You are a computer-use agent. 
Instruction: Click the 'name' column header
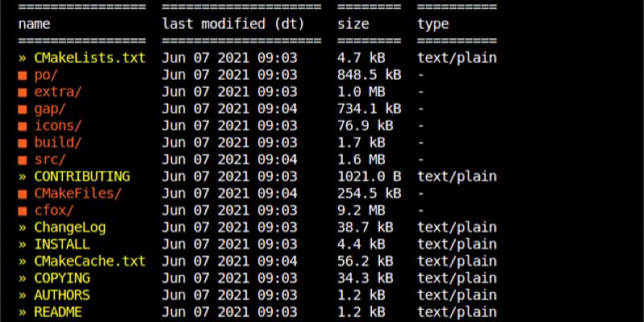tap(34, 24)
